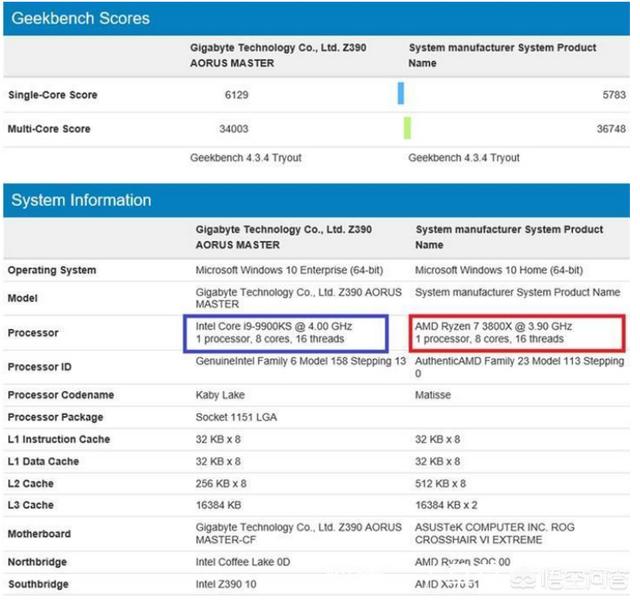
Task: Click the multi-core score 34003
Action: pyautogui.click(x=233, y=129)
